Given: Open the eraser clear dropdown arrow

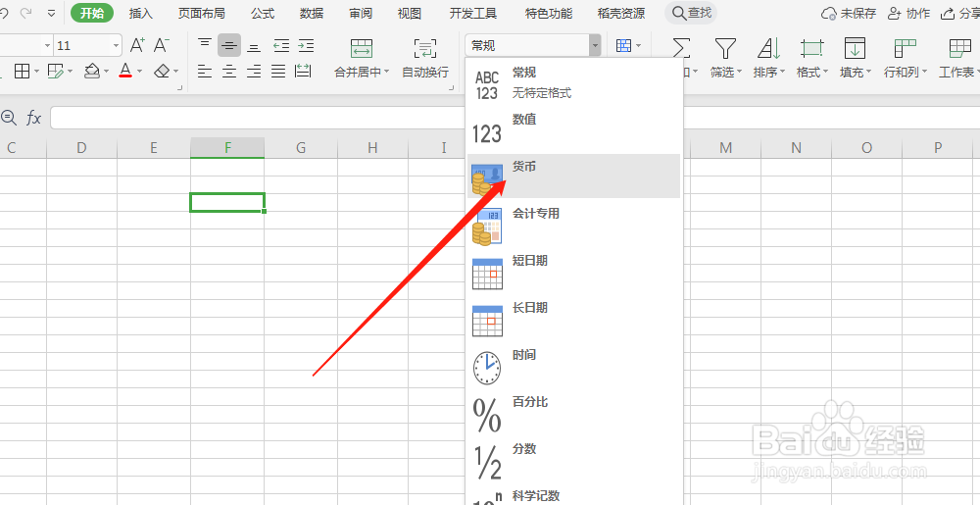Looking at the screenshot, I should pyautogui.click(x=176, y=72).
